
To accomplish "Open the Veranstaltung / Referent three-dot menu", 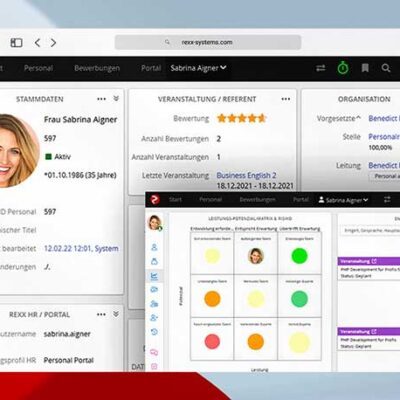I will click(286, 99).
